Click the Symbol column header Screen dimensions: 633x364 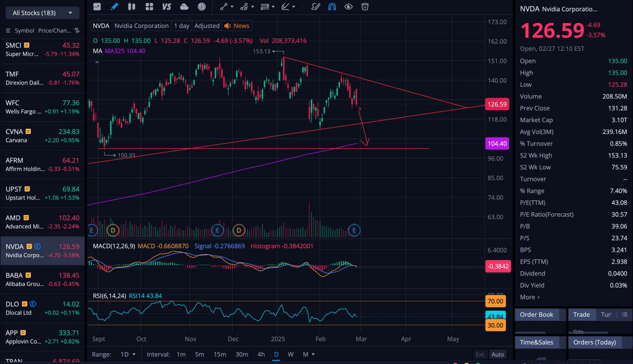coord(24,30)
